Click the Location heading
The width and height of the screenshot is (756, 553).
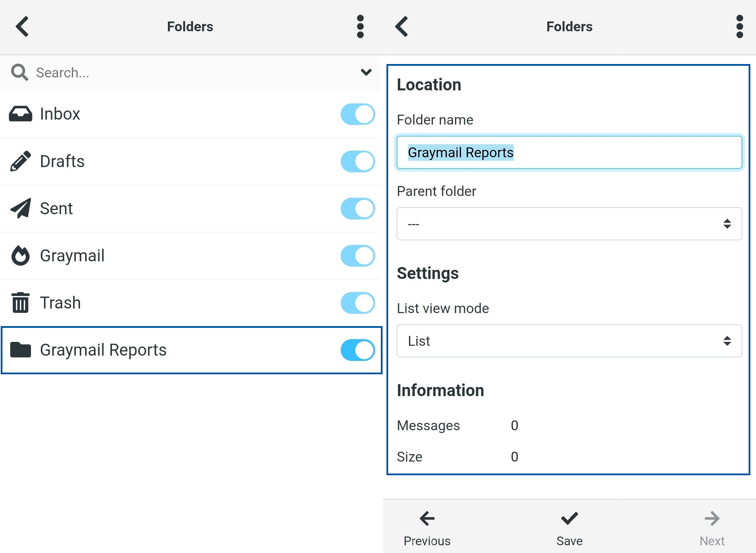[x=429, y=84]
